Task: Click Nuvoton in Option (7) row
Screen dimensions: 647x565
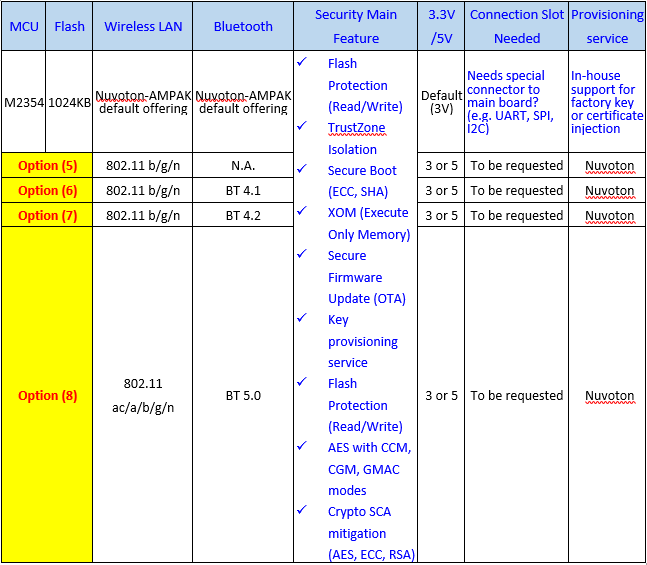Action: point(609,215)
